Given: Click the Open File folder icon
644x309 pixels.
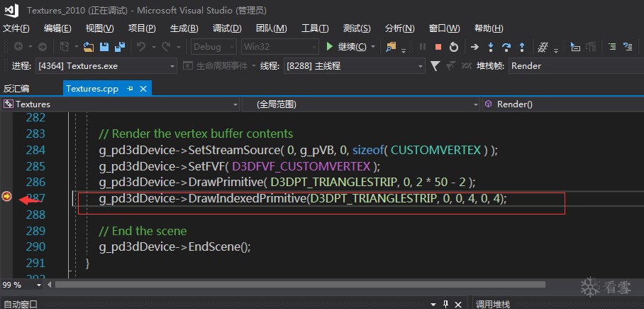Looking at the screenshot, I should click(89, 47).
